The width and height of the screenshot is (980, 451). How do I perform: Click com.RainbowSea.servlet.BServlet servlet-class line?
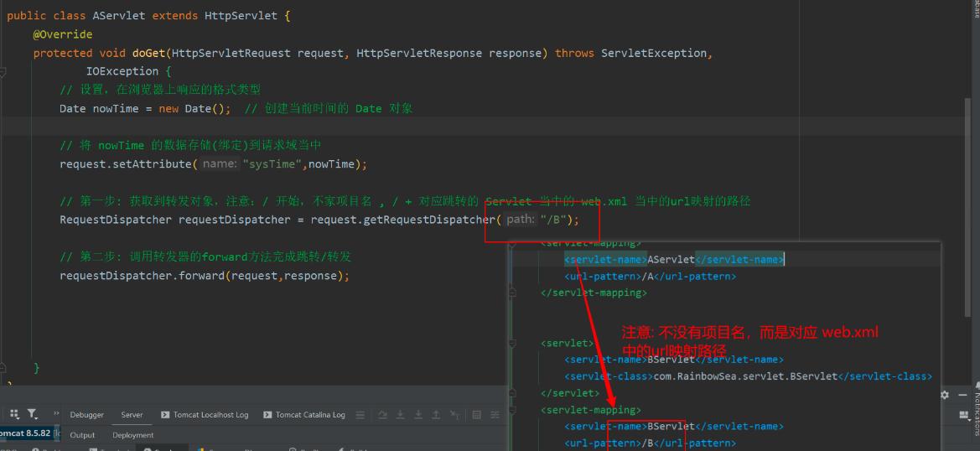[748, 376]
